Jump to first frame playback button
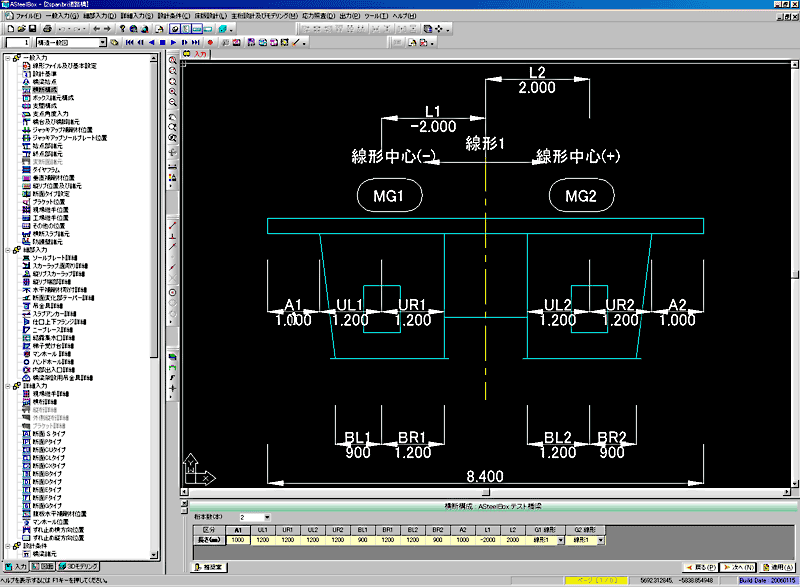 (x=130, y=43)
